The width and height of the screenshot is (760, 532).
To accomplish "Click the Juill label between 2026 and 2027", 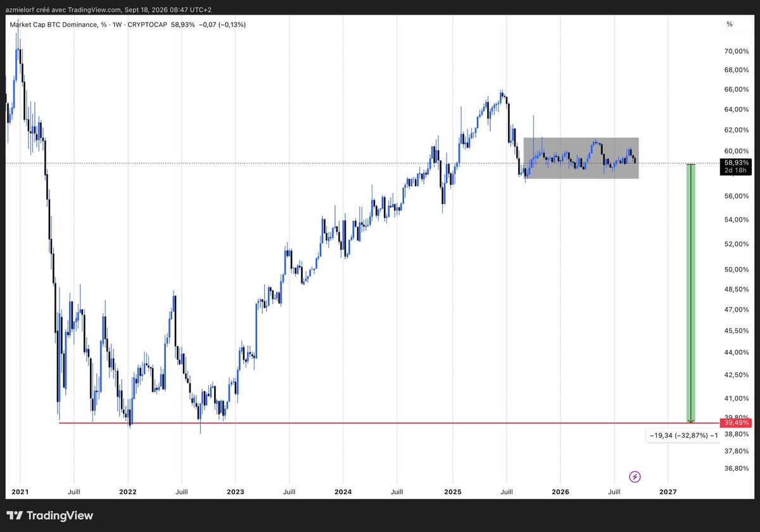I will pos(614,491).
